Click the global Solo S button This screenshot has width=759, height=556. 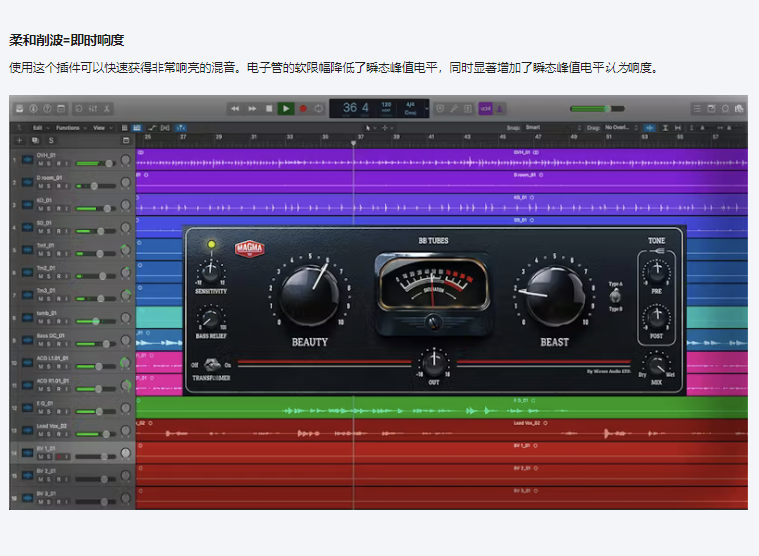pyautogui.click(x=51, y=141)
